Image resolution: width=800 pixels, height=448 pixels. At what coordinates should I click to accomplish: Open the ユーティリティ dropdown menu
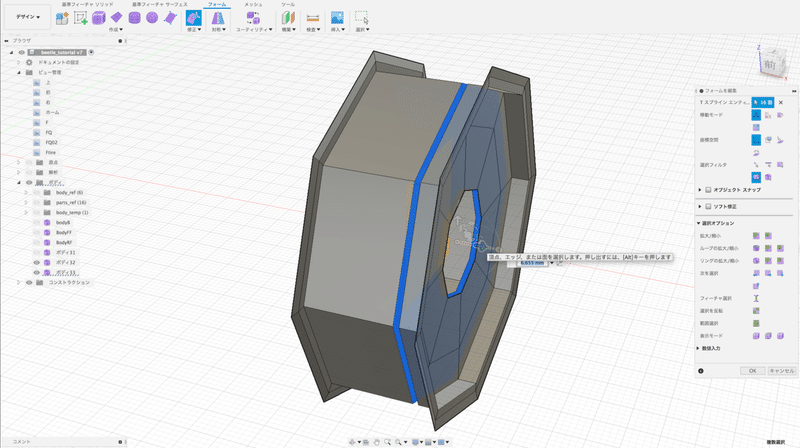point(254,30)
